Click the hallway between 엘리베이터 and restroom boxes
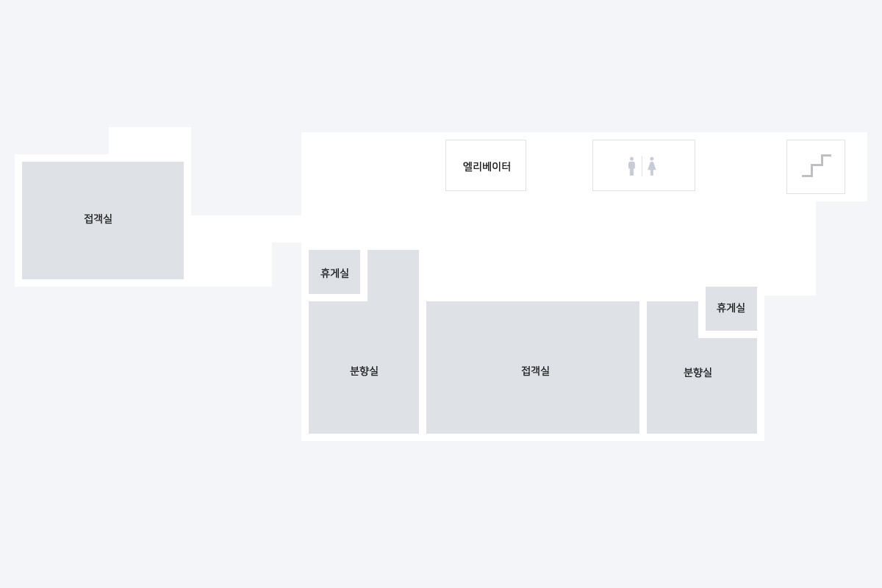882x588 pixels. click(559, 165)
